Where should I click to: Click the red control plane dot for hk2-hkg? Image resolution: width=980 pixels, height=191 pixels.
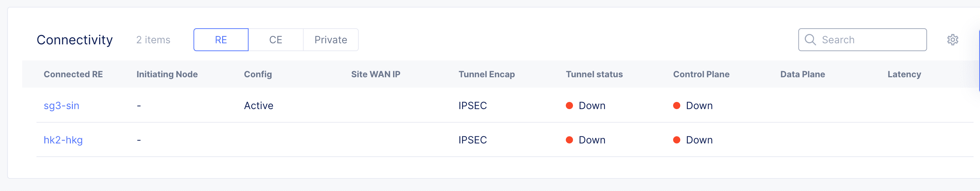pyautogui.click(x=676, y=140)
